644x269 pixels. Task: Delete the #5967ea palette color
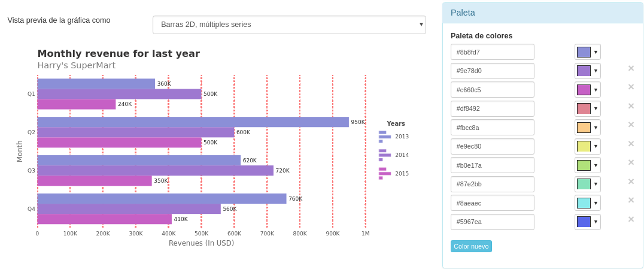click(x=631, y=219)
